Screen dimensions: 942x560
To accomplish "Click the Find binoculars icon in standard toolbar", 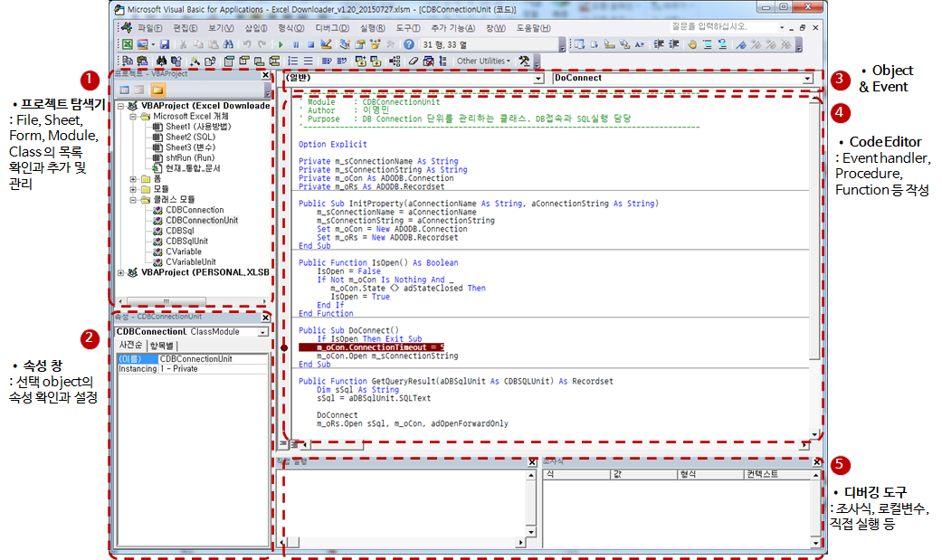I will tap(228, 44).
